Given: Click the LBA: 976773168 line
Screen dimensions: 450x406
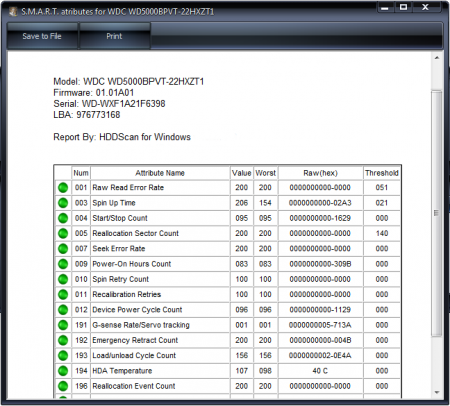Looking at the screenshot, I should [87, 115].
